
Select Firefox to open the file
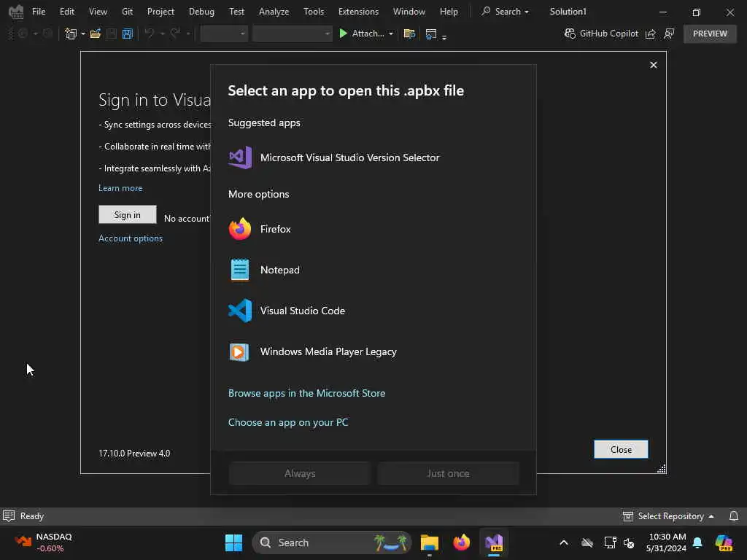click(373, 229)
